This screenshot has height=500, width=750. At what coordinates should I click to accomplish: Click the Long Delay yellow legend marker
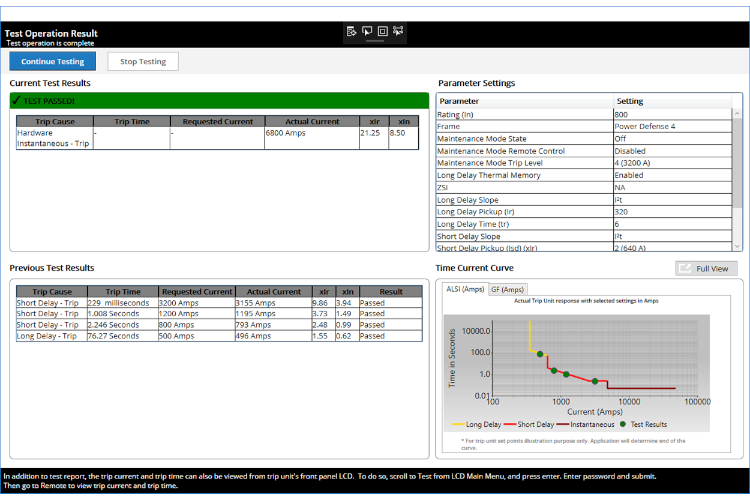click(458, 425)
